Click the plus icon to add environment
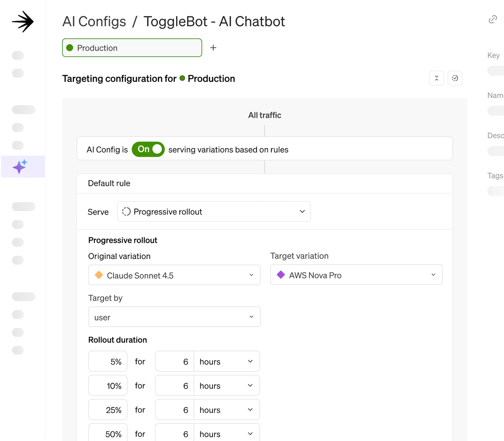The width and height of the screenshot is (504, 441). coord(213,48)
